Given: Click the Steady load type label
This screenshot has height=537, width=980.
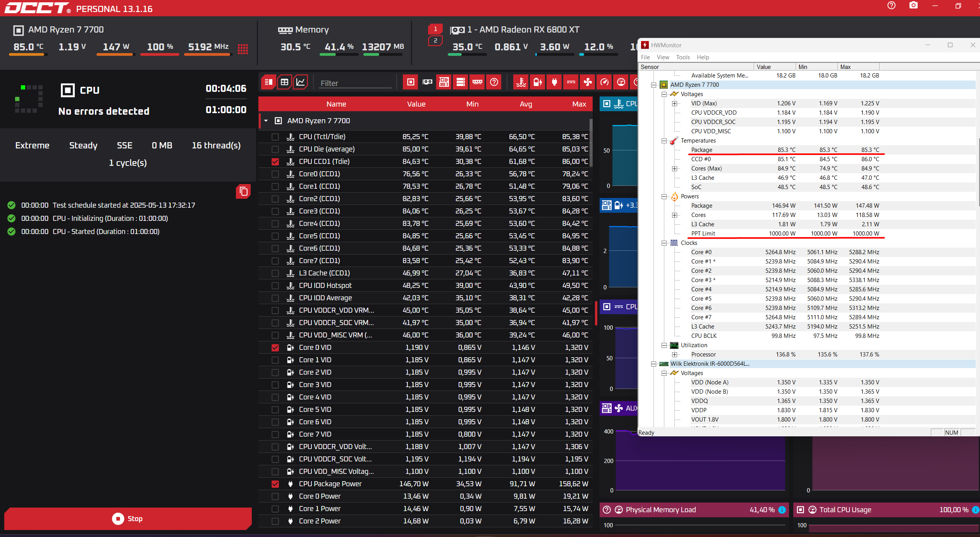Looking at the screenshot, I should tap(83, 145).
